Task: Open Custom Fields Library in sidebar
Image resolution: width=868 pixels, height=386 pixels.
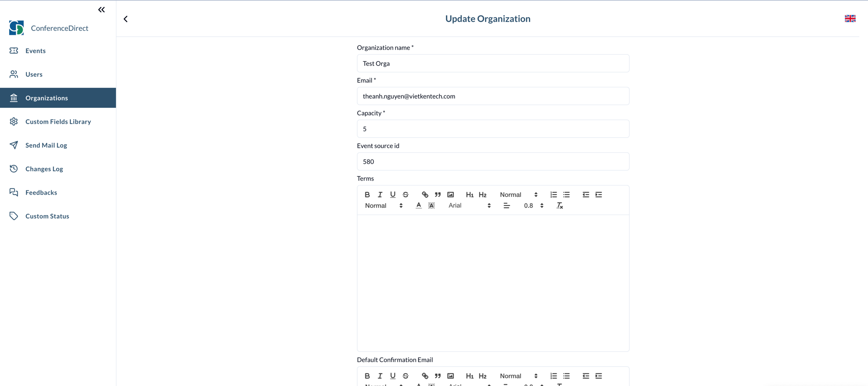Action: tap(58, 121)
